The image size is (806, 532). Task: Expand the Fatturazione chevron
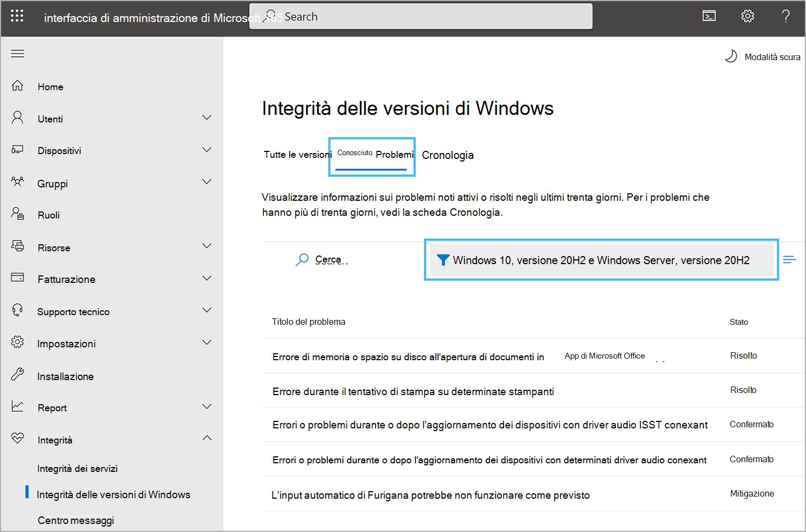[x=207, y=278]
